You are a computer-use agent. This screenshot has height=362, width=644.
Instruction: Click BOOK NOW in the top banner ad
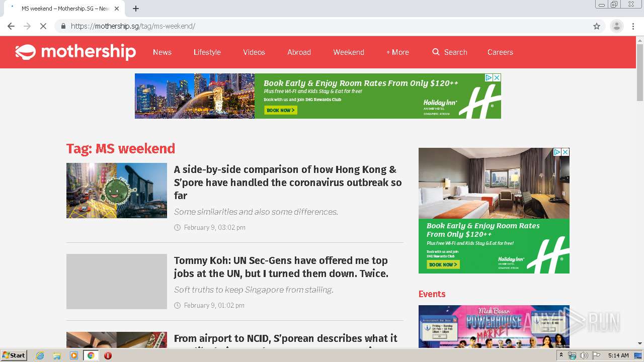(280, 110)
